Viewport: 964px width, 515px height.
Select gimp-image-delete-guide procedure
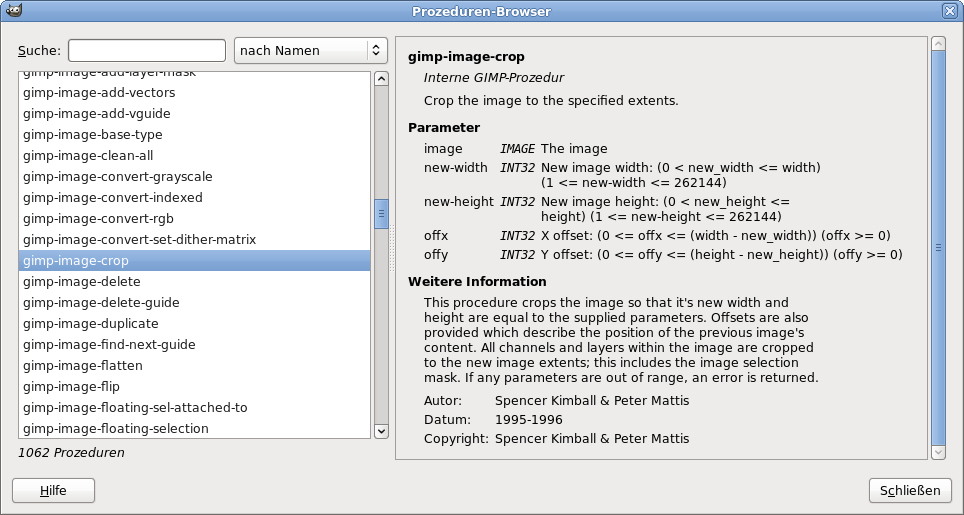194,302
